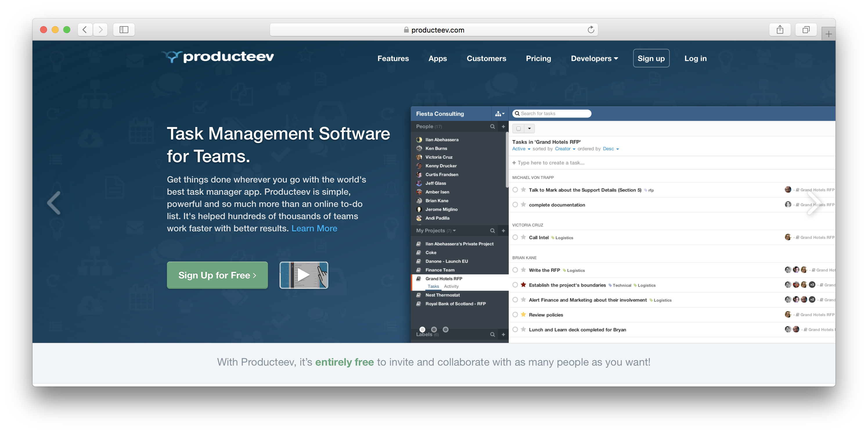Click the add icon next to My Projects header
This screenshot has width=868, height=433.
coord(503,230)
